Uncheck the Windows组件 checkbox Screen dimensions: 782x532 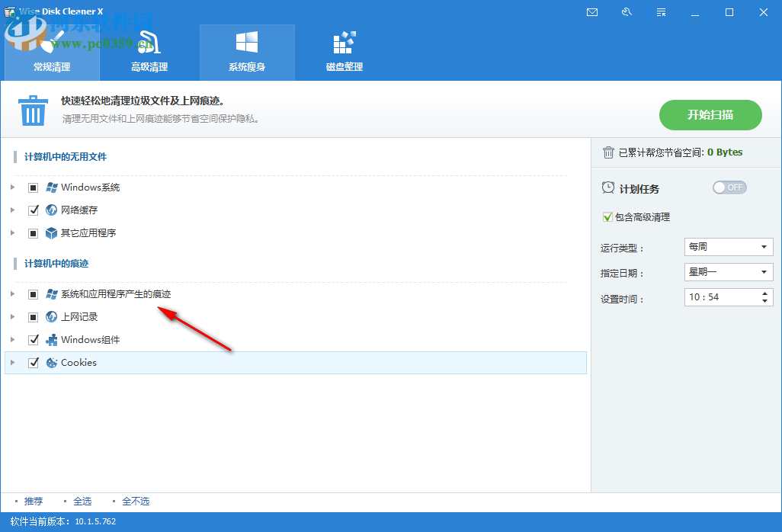click(33, 339)
